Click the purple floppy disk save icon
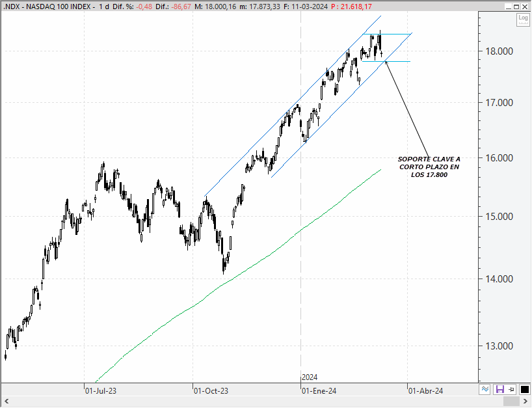 (x=499, y=389)
